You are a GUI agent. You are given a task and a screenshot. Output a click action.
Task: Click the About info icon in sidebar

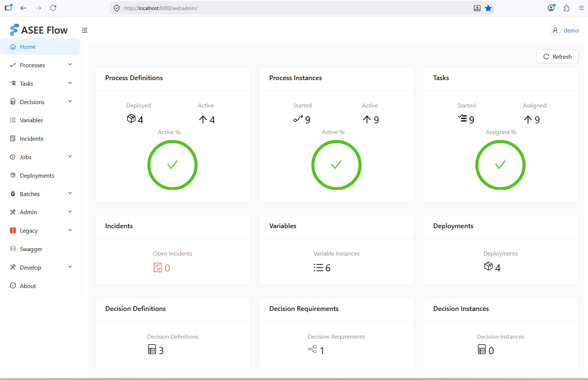(x=13, y=285)
